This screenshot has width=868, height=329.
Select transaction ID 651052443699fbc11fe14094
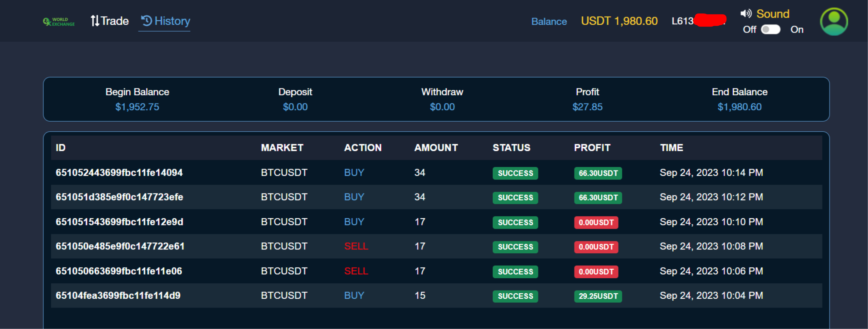(x=119, y=173)
